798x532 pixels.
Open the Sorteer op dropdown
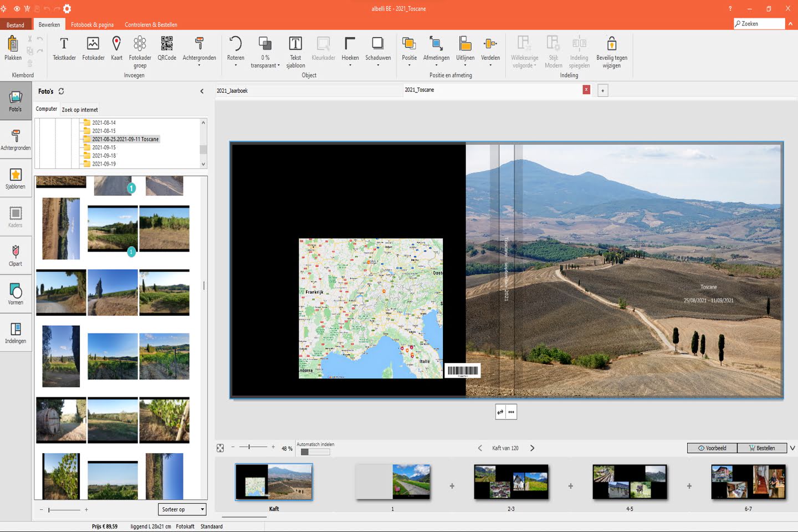182,509
